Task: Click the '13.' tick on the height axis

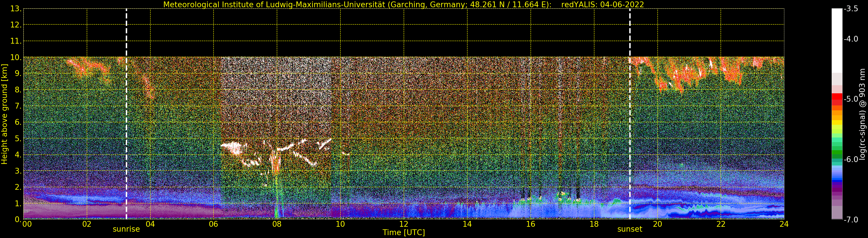Action: (x=16, y=9)
